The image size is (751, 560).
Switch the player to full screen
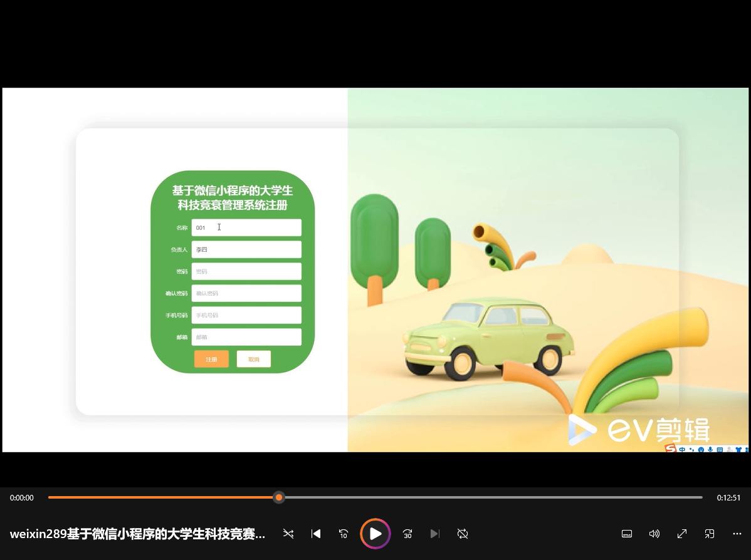pos(682,534)
